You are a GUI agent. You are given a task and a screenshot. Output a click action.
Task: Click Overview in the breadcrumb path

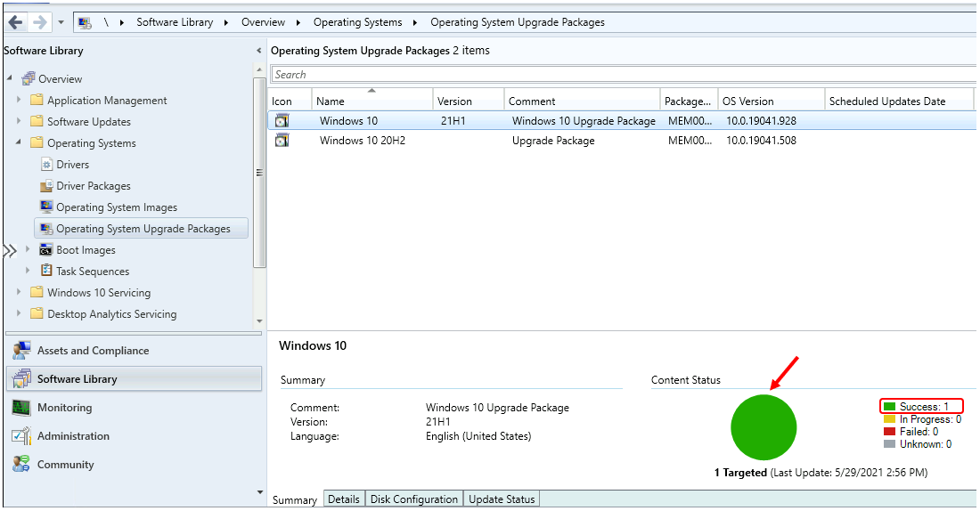click(263, 22)
